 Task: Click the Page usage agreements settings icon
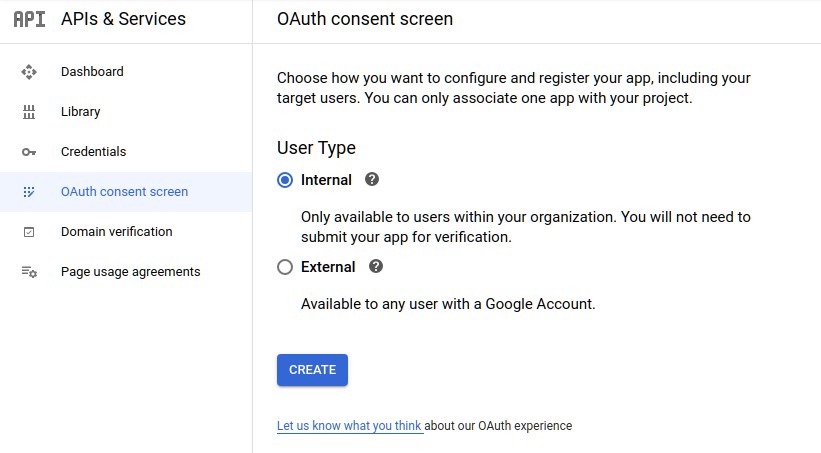pos(29,272)
